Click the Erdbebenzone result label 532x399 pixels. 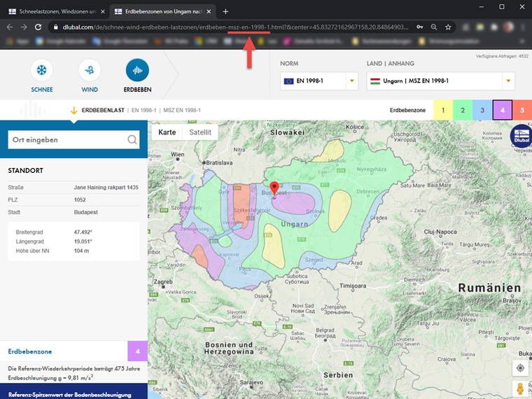coord(30,351)
